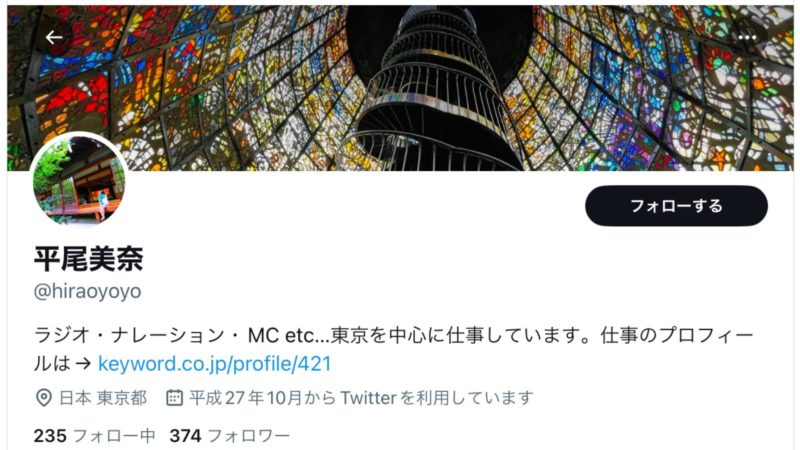The height and width of the screenshot is (450, 800).
Task: Click the MC etc... portion of the bio
Action: pos(289,335)
